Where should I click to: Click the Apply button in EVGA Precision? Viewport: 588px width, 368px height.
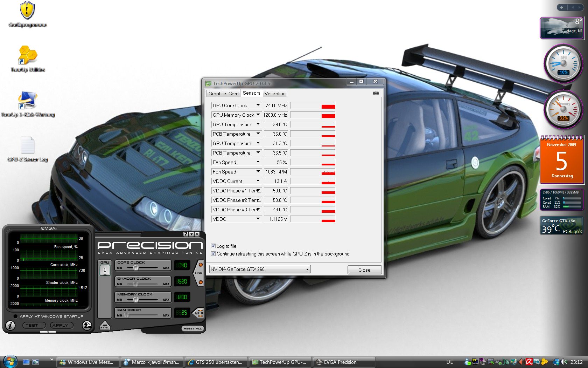pos(62,325)
